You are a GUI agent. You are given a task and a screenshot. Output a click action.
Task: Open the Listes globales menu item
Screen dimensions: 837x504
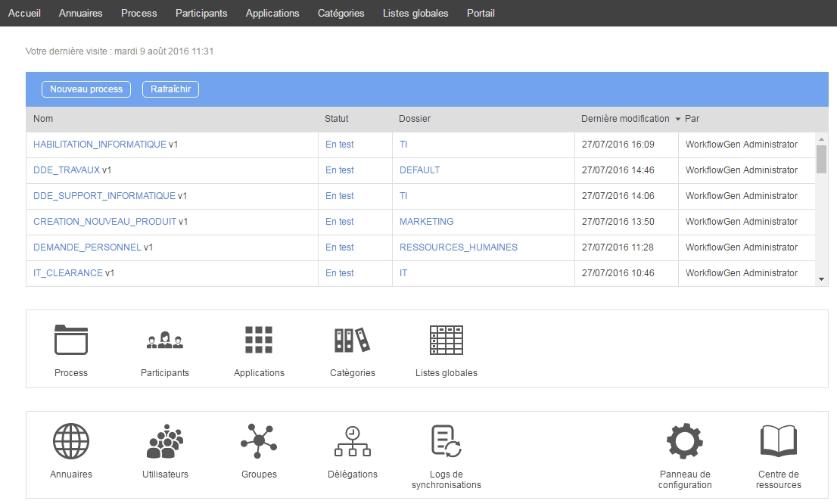tap(415, 13)
